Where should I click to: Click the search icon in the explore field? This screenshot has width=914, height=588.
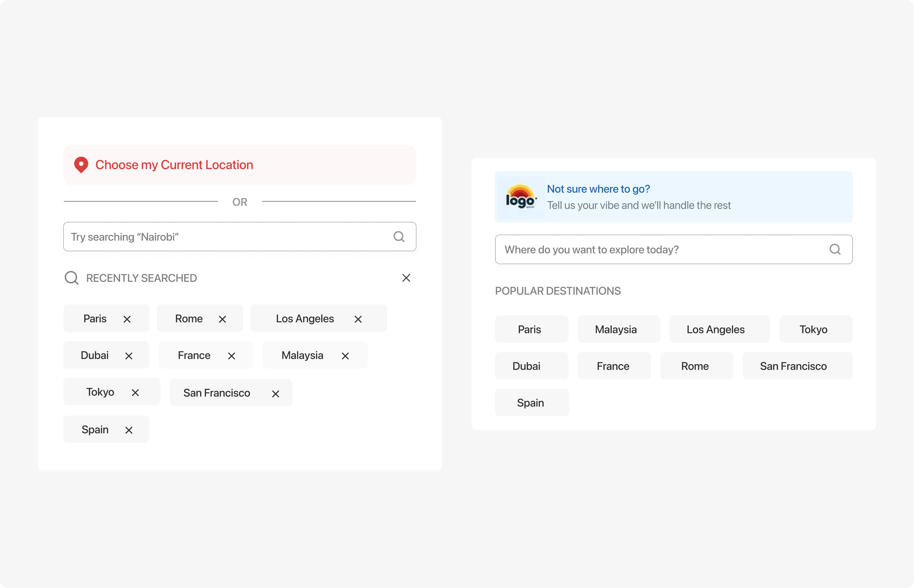[x=835, y=249]
